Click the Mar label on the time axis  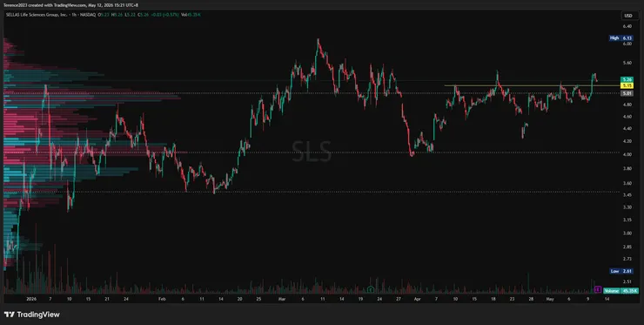click(x=282, y=300)
